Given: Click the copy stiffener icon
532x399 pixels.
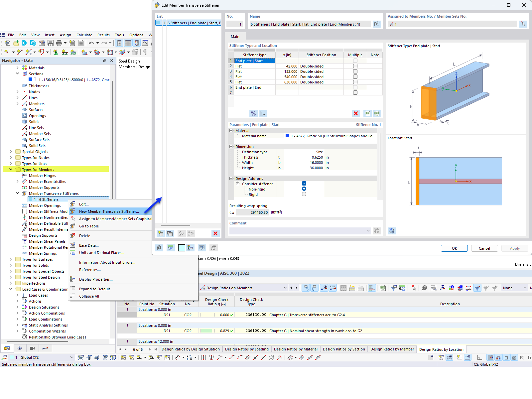Looking at the screenshot, I should (170, 233).
